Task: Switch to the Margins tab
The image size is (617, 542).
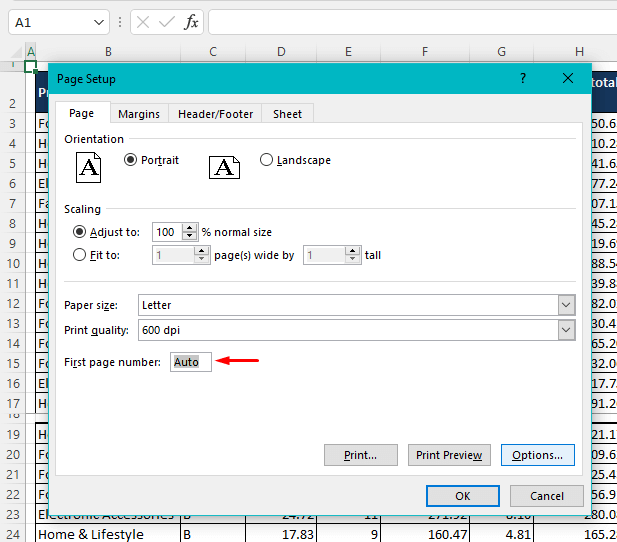Action: [x=139, y=114]
